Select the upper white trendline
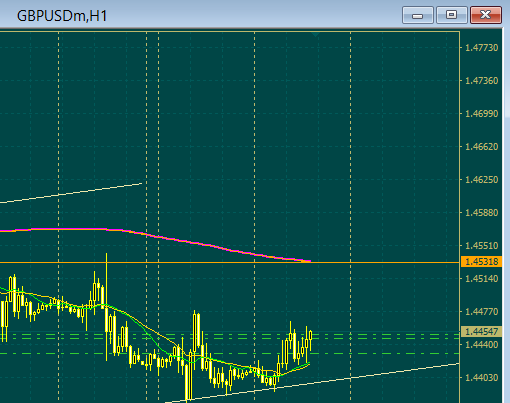 coord(71,193)
